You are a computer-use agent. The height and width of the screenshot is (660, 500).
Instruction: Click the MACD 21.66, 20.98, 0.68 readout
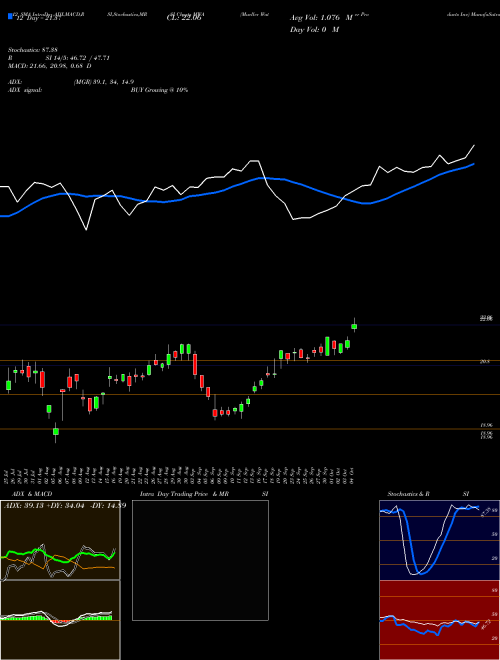click(x=50, y=66)
